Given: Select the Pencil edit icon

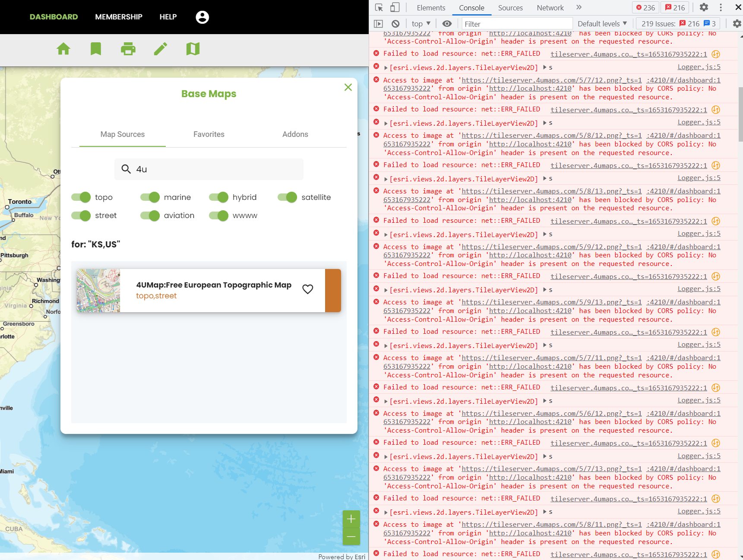Looking at the screenshot, I should (161, 49).
